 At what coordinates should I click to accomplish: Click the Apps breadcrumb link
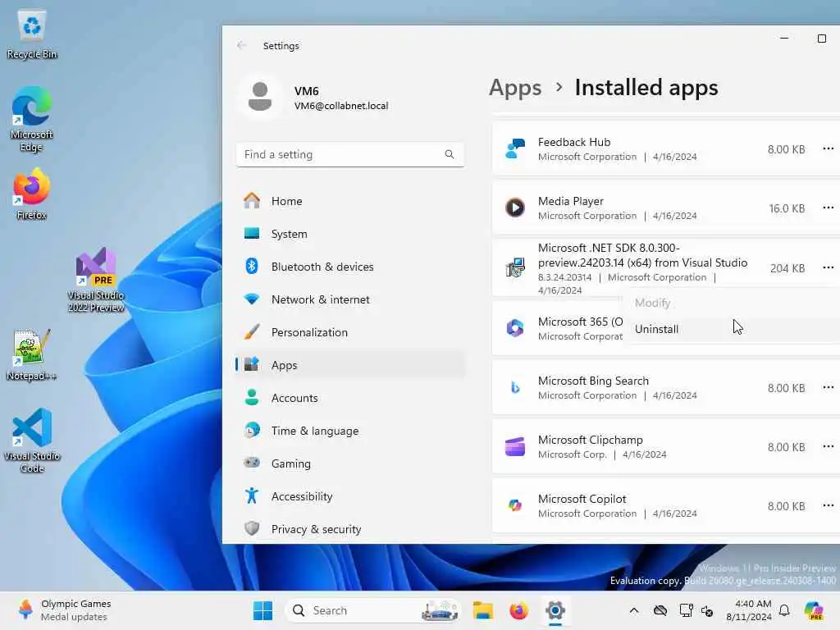point(515,88)
